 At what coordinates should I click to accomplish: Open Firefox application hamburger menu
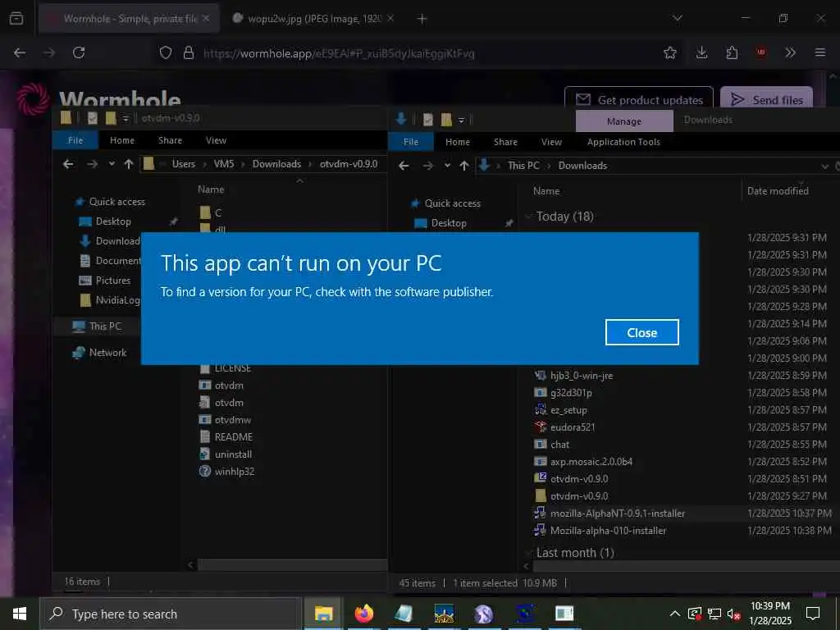[x=820, y=52]
